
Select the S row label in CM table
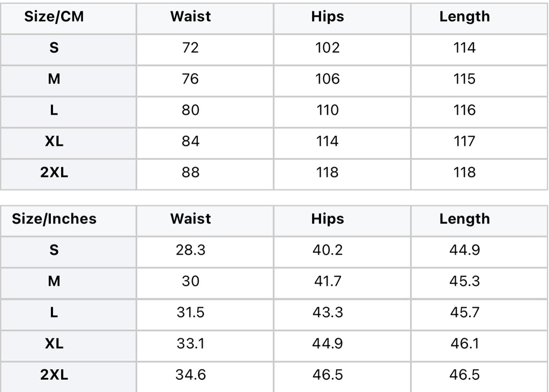[x=54, y=48]
